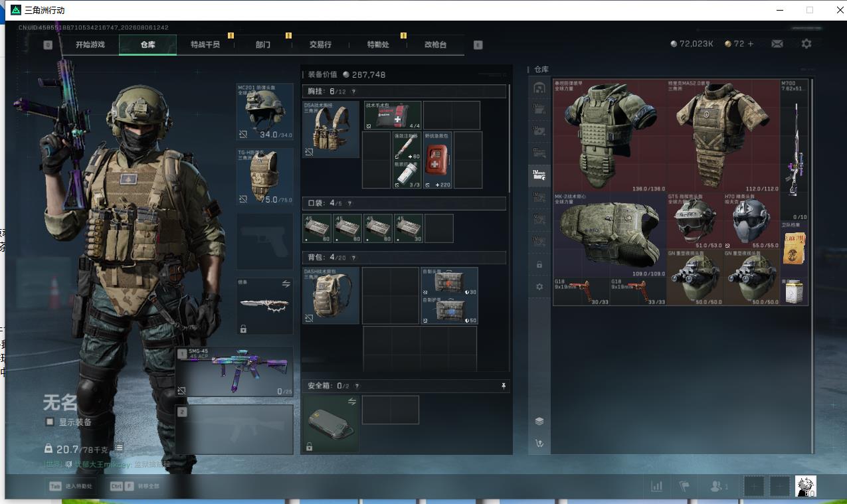
Task: Open the warehouse sidebar gear settings
Action: [x=539, y=287]
